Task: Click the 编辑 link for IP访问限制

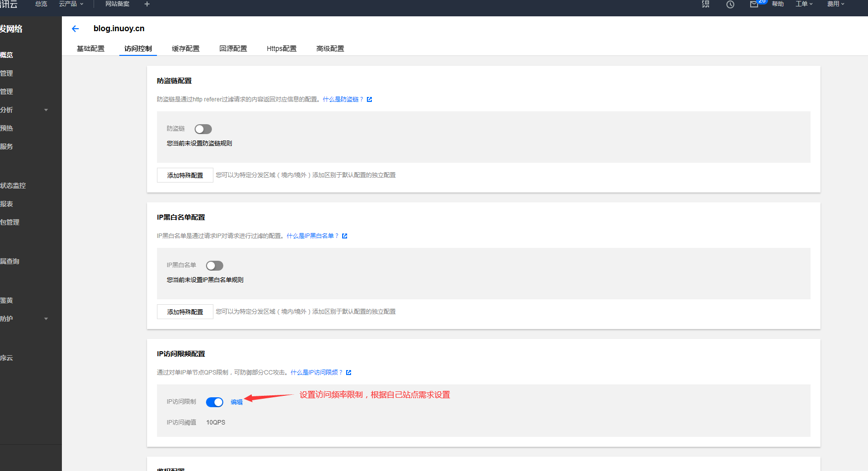Action: [237, 402]
